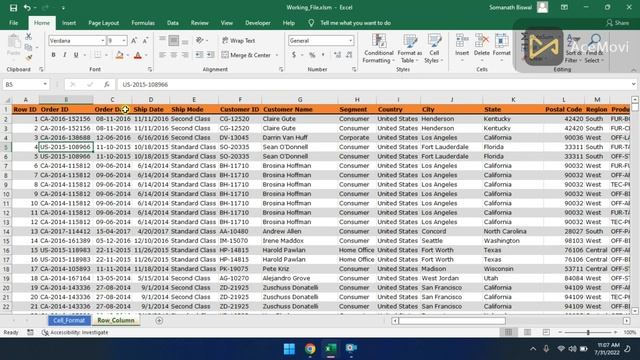Apply Accounting Number Format dollar icon
This screenshot has height=360, width=640.
(x=294, y=55)
